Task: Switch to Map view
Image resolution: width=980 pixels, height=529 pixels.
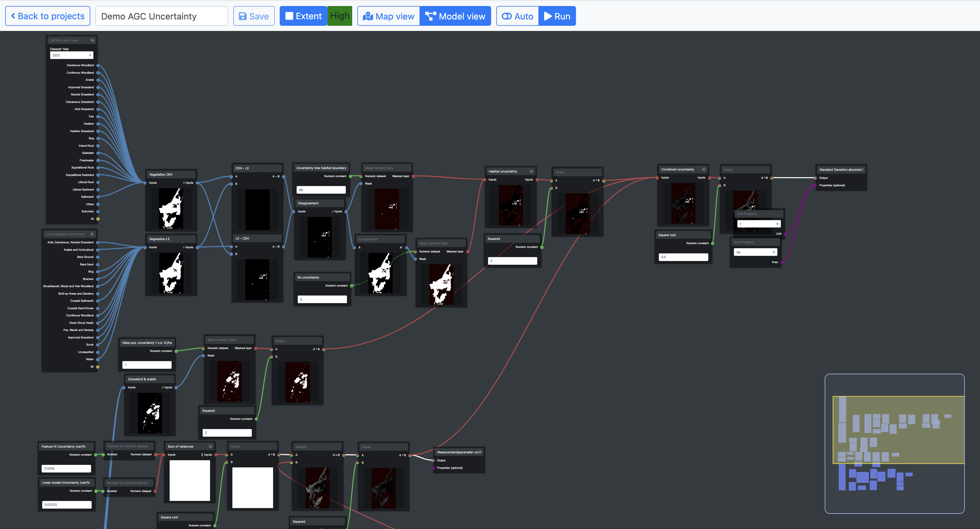Action: point(389,16)
